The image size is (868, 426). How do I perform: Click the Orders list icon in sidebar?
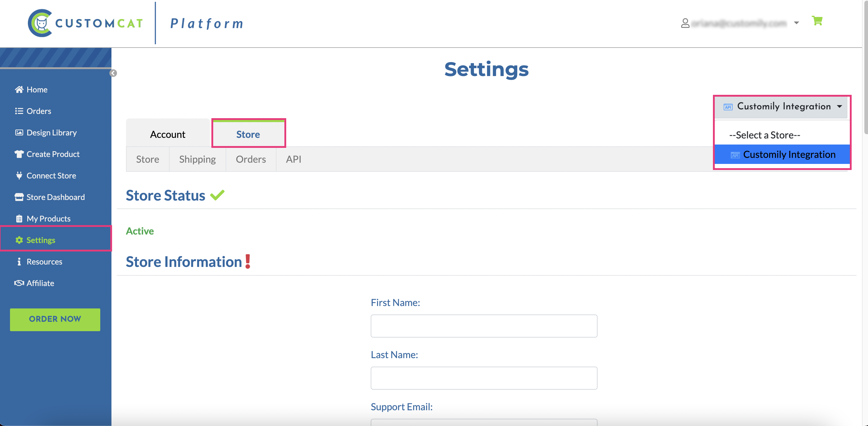pos(19,111)
